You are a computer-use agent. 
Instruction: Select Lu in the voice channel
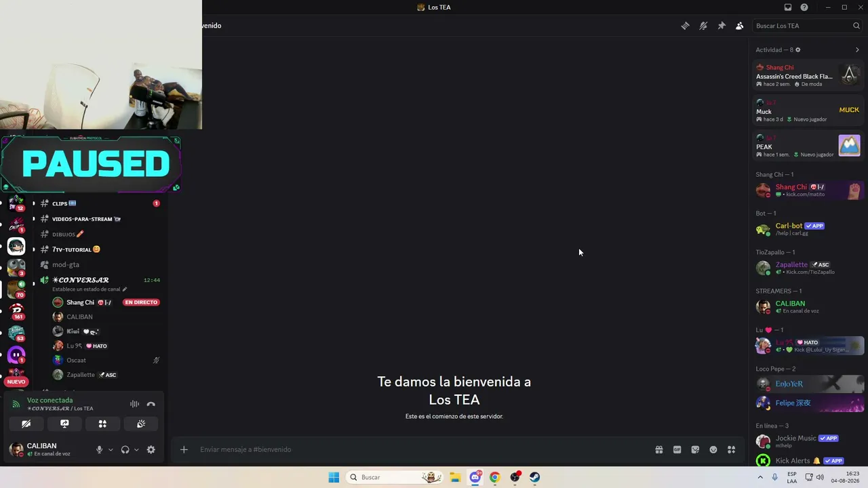tap(105, 346)
